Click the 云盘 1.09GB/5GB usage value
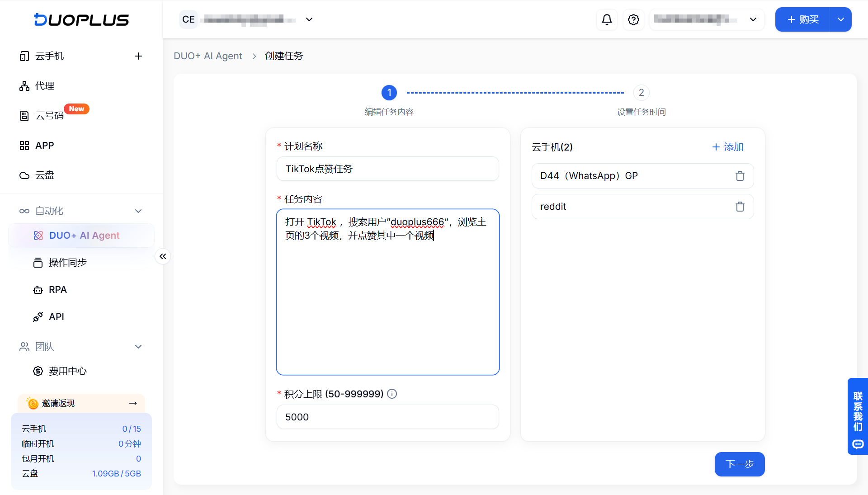868x495 pixels. pos(117,474)
